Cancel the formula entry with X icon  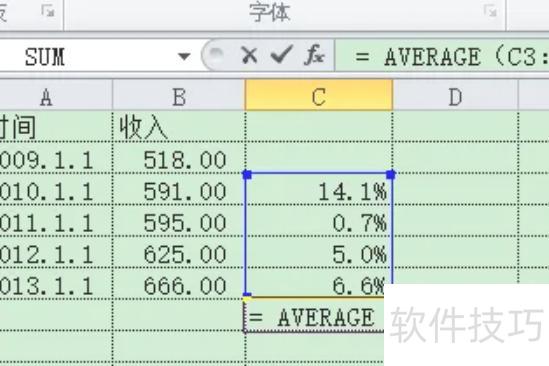(249, 55)
